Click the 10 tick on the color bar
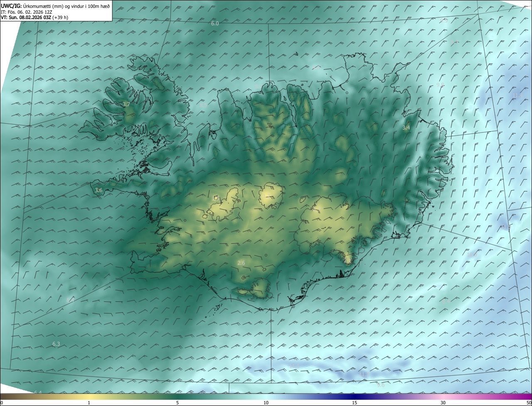The height and width of the screenshot is (406, 532). click(x=266, y=403)
